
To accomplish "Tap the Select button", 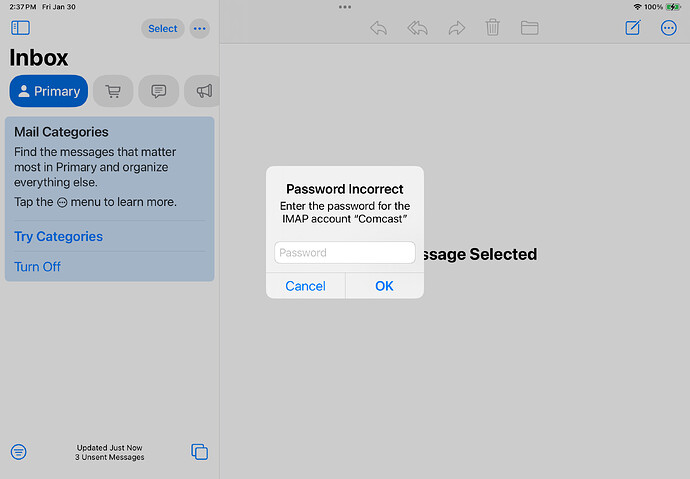I will point(162,29).
